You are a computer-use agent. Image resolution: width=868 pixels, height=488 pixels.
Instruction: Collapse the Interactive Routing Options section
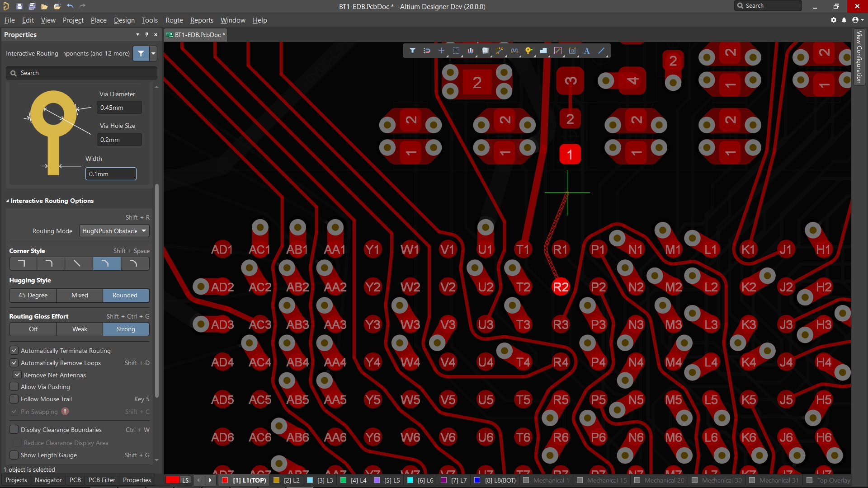tap(8, 201)
